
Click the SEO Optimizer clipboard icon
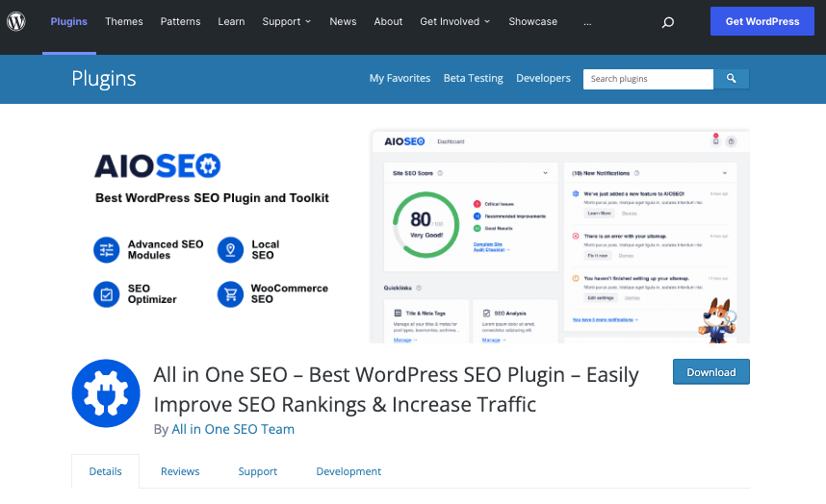coord(107,294)
